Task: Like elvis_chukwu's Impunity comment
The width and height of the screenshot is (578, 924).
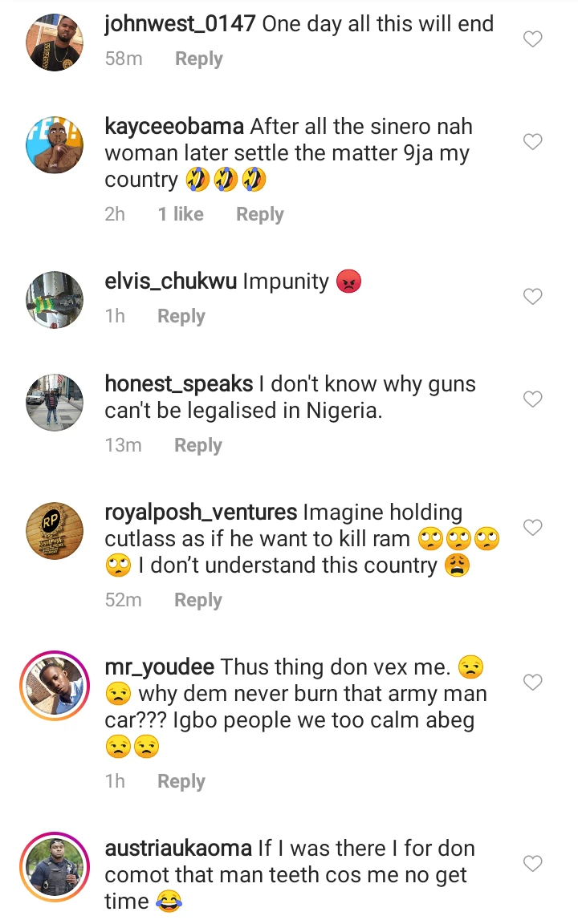Action: coord(533,297)
